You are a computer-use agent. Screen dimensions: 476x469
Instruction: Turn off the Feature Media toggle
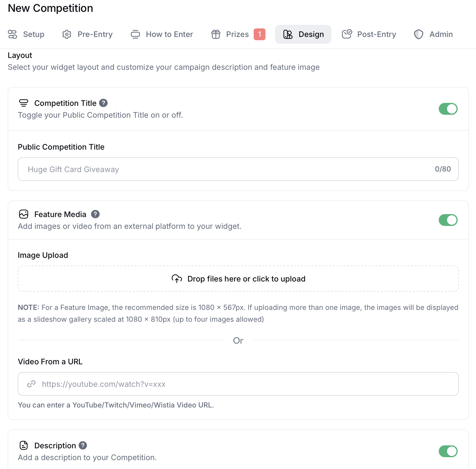click(x=448, y=220)
